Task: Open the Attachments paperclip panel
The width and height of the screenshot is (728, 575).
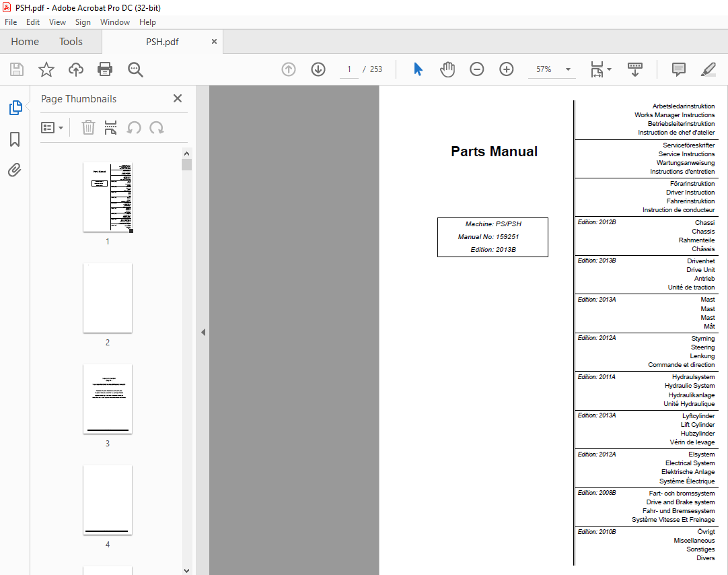Action: [15, 170]
